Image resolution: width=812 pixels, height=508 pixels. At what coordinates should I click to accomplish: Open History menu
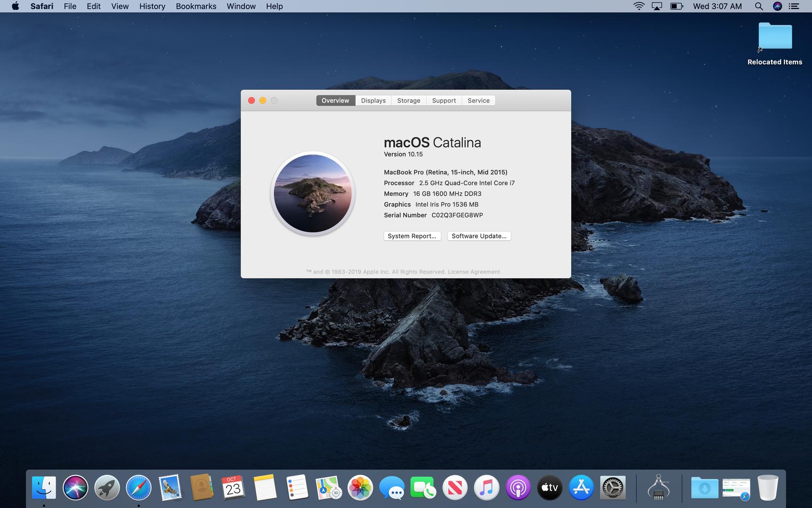[152, 6]
